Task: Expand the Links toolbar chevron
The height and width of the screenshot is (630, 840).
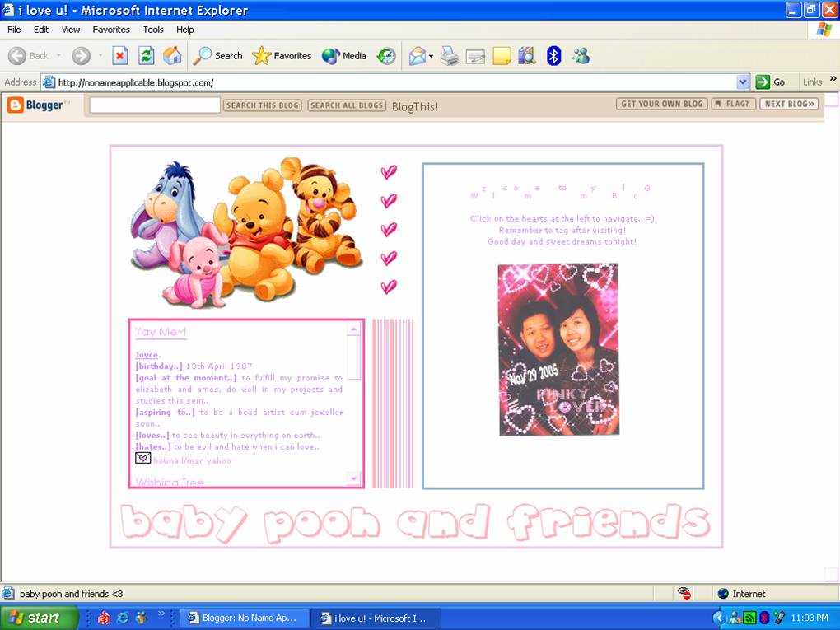Action: (x=833, y=79)
